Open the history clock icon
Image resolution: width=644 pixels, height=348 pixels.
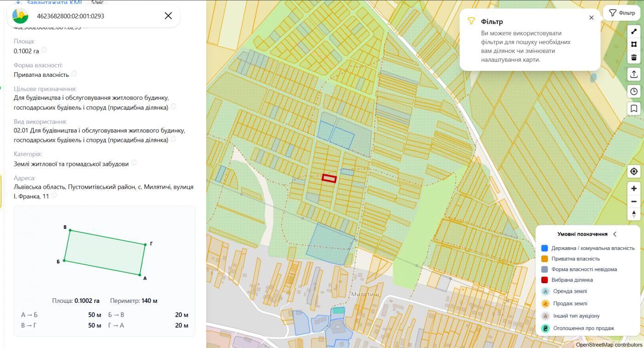(x=634, y=91)
